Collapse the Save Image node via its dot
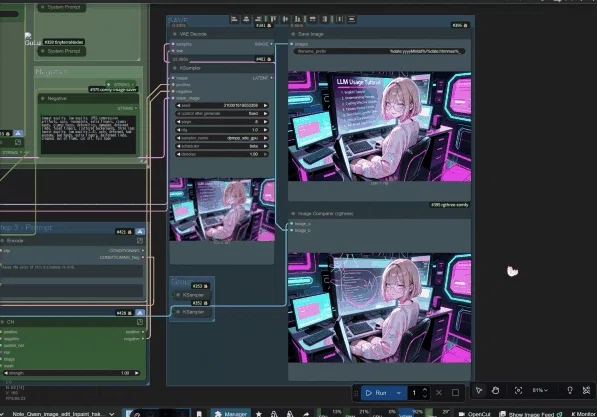597x417 pixels. (293, 34)
